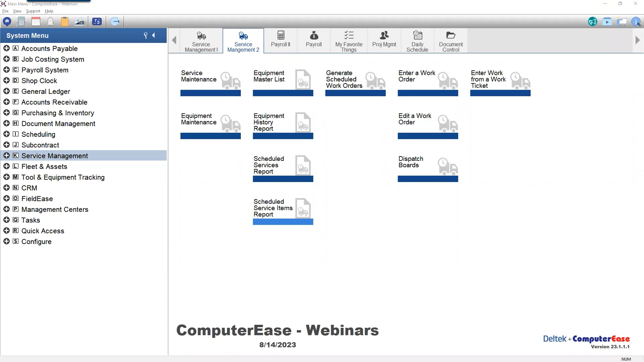Select the Document Control tab
644x362 pixels.
tap(451, 41)
